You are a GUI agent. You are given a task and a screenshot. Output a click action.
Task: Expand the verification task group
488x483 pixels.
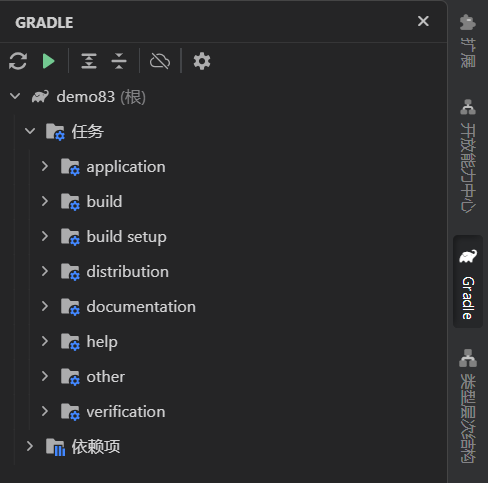pyautogui.click(x=45, y=411)
